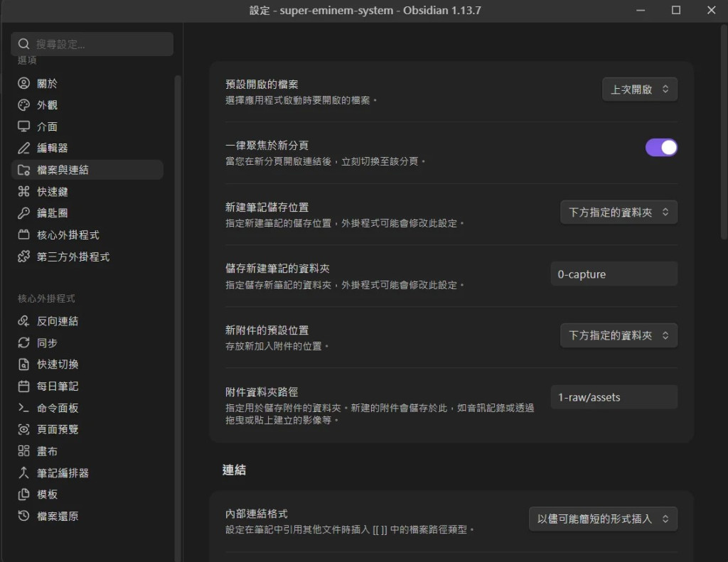The height and width of the screenshot is (562, 728).
Task: Open the 新附件的預設位置 dropdown
Action: point(619,335)
